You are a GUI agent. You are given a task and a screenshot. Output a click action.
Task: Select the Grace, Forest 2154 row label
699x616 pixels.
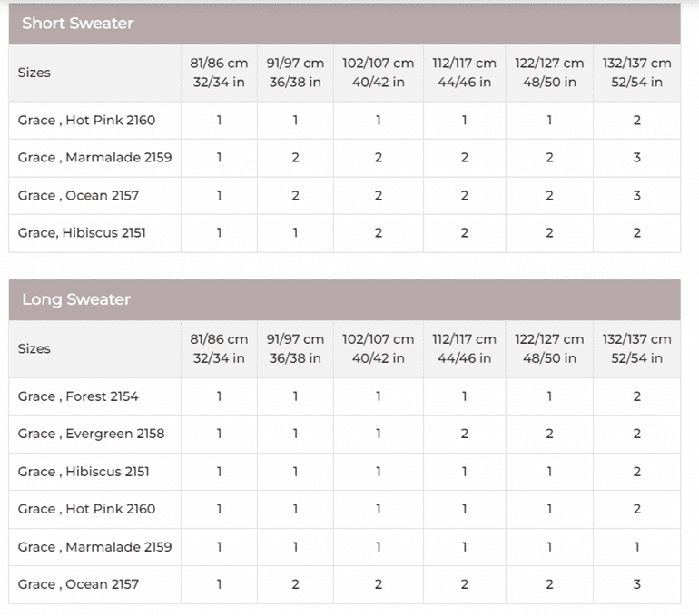78,396
